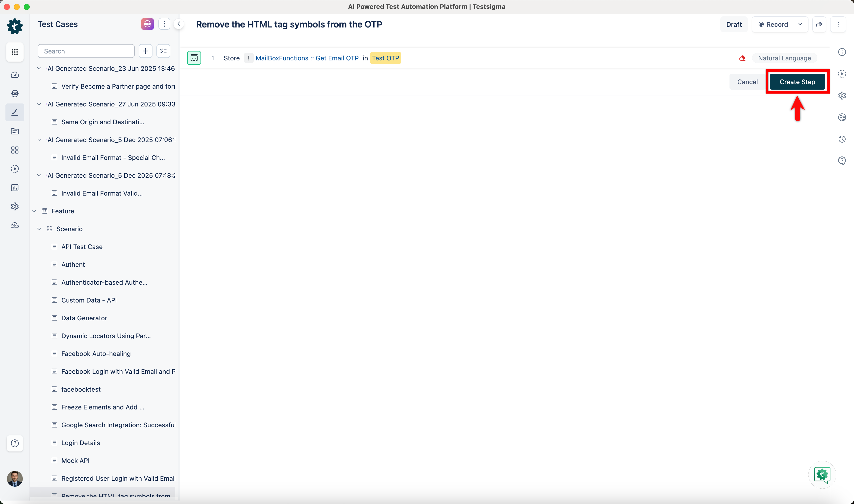This screenshot has width=854, height=504.
Task: Click the pink Copilot agent icon
Action: pyautogui.click(x=147, y=24)
